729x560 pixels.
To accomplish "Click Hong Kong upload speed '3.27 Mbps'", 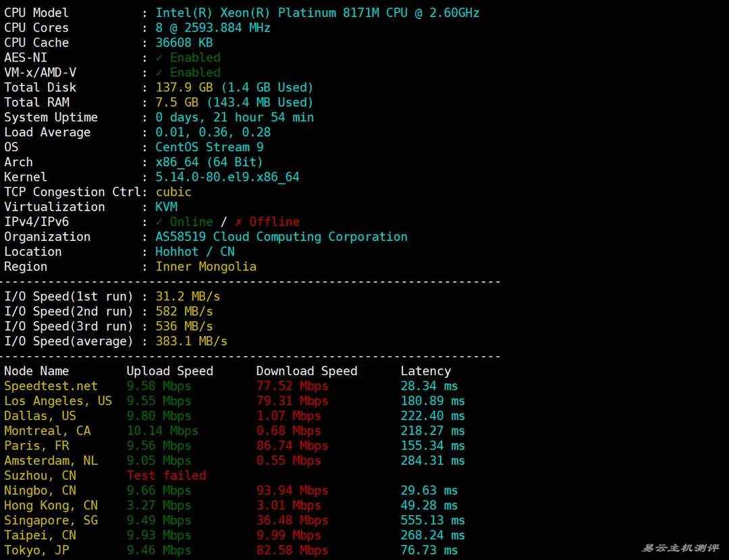I will (x=159, y=505).
